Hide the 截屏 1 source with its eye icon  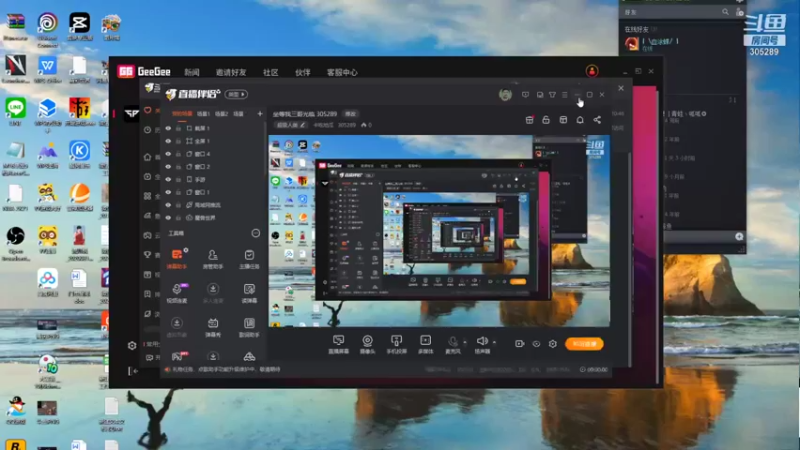coord(168,129)
